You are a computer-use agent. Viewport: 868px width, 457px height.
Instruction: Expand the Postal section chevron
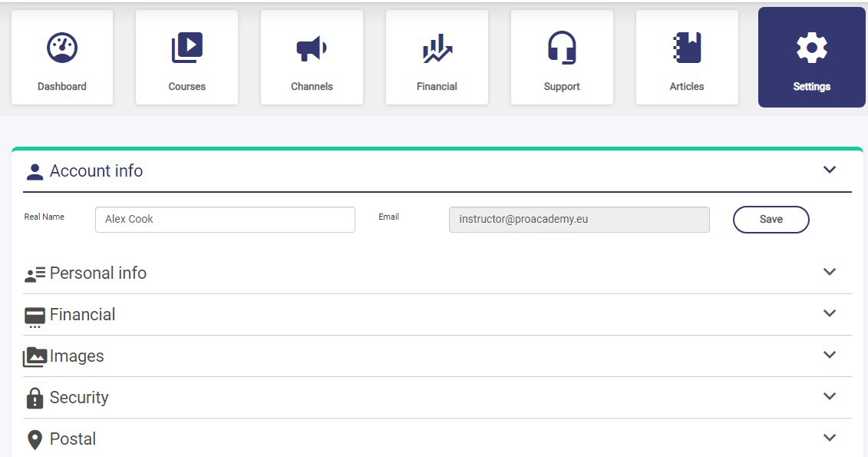[829, 438]
